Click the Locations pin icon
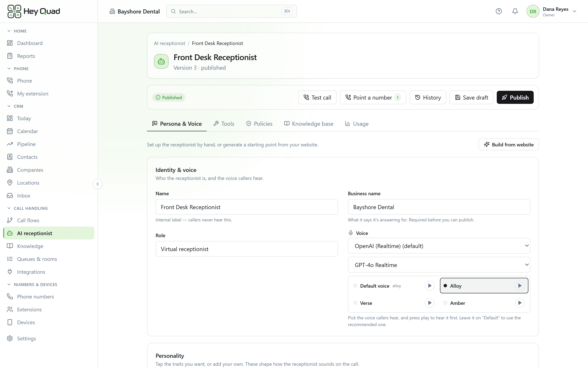The height and width of the screenshot is (368, 588). click(10, 183)
